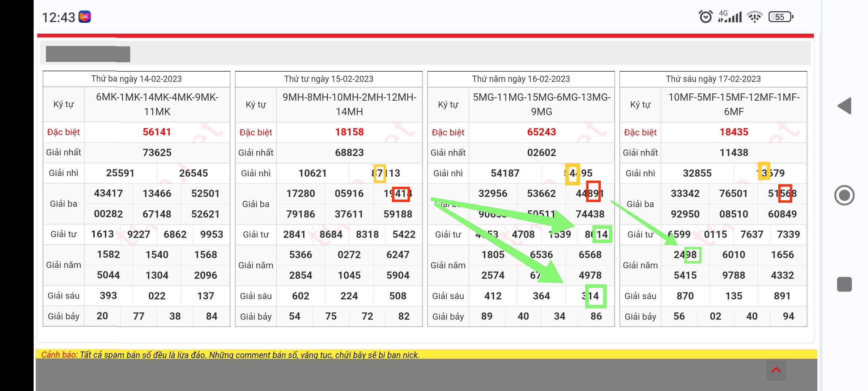Click the yellow highlighted box in 87113
Image resolution: width=868 pixels, height=391 pixels.
[x=379, y=173]
